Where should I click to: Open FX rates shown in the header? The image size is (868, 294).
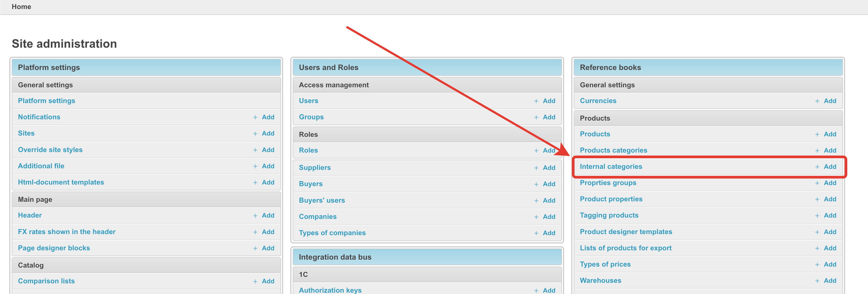click(66, 232)
